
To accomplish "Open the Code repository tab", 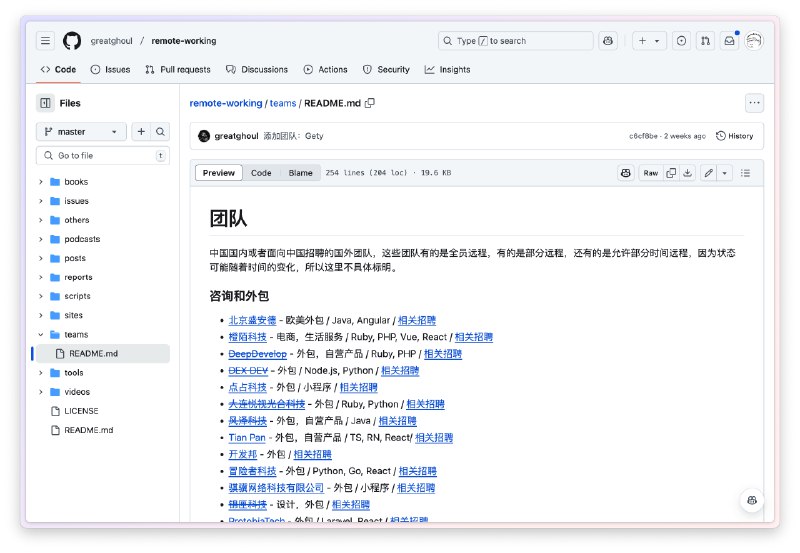I will coord(58,69).
